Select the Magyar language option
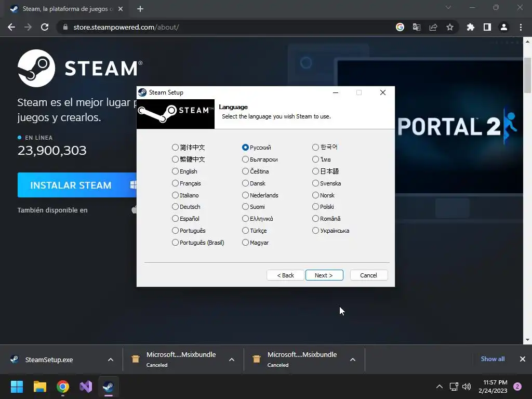532x399 pixels. [x=256, y=243]
